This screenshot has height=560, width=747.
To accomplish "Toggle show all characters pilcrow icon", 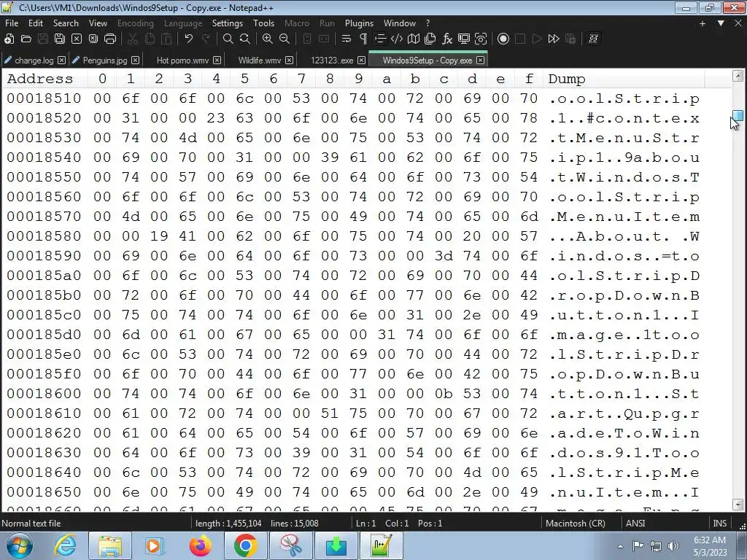I will [x=363, y=39].
